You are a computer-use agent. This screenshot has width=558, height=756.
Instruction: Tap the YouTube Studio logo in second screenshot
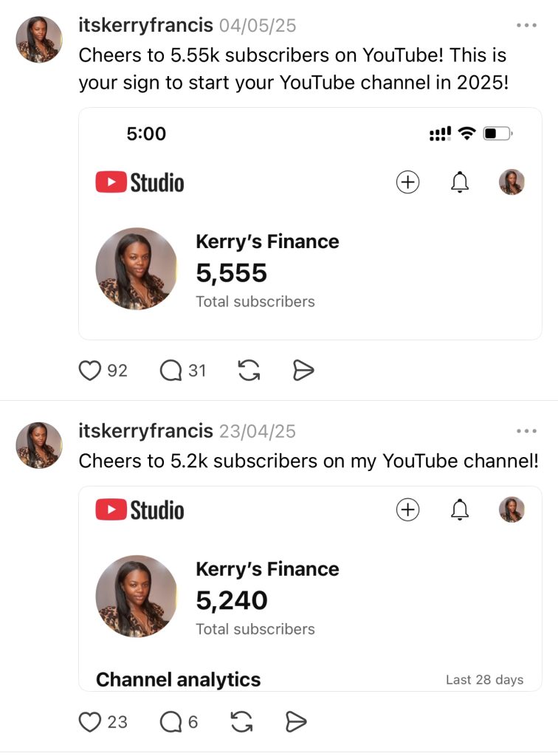140,509
